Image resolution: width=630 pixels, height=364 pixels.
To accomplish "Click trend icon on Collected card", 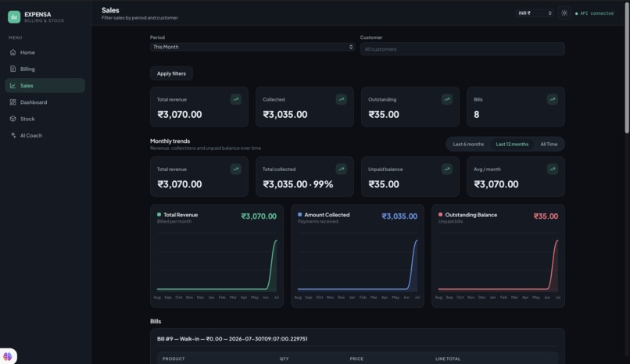I will point(341,99).
